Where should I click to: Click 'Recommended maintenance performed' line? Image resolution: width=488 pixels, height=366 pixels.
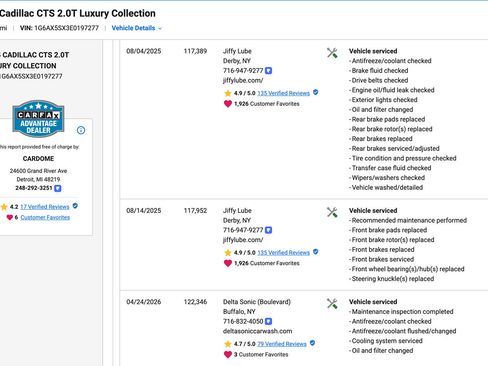408,220
